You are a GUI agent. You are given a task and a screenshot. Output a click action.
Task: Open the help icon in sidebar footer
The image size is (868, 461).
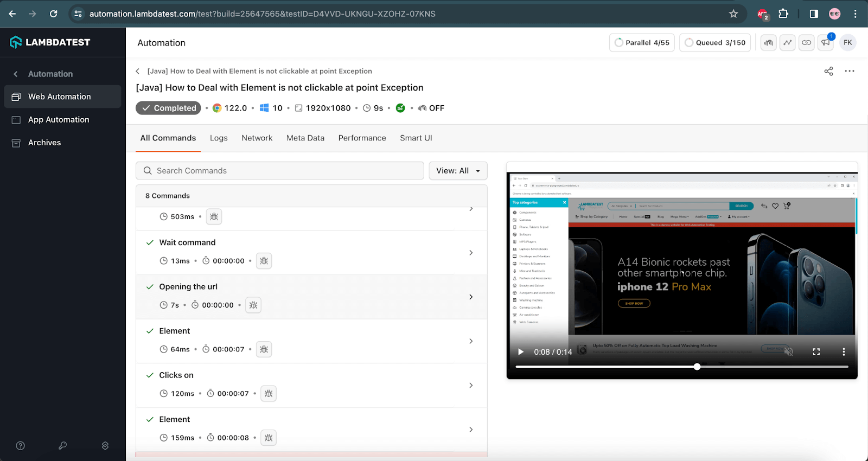[21, 446]
